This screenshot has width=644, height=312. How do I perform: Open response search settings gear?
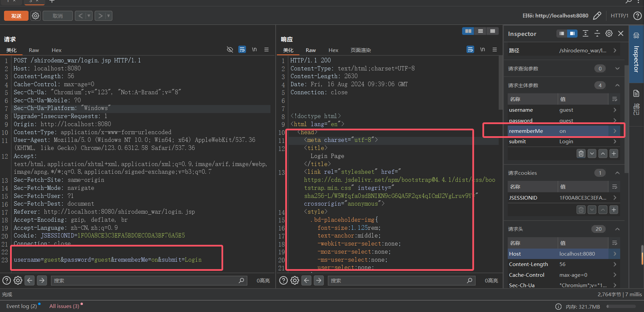tap(295, 280)
